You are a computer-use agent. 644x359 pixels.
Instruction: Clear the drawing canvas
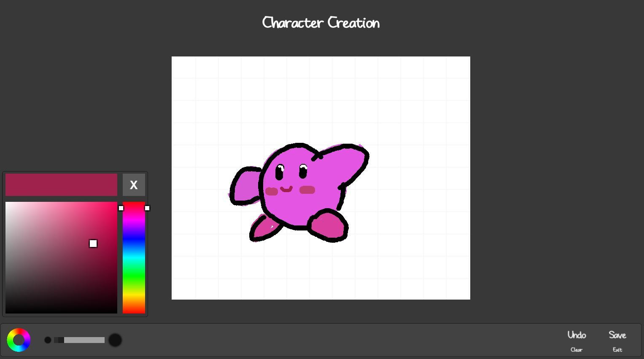[577, 350]
